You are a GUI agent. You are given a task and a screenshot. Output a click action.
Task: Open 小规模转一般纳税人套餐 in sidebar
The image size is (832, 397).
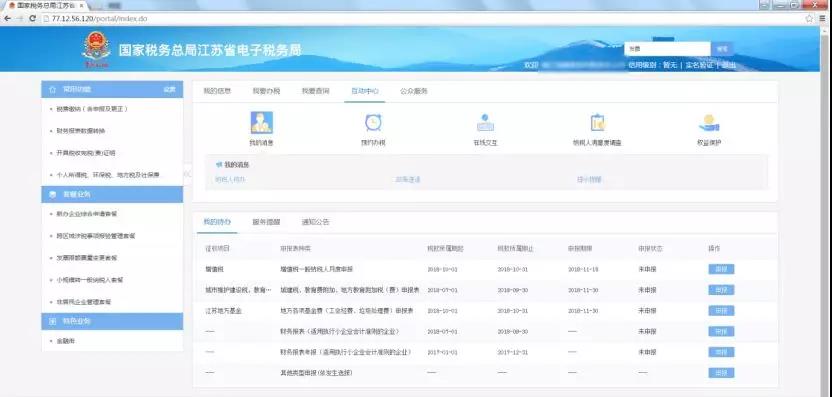[89, 280]
